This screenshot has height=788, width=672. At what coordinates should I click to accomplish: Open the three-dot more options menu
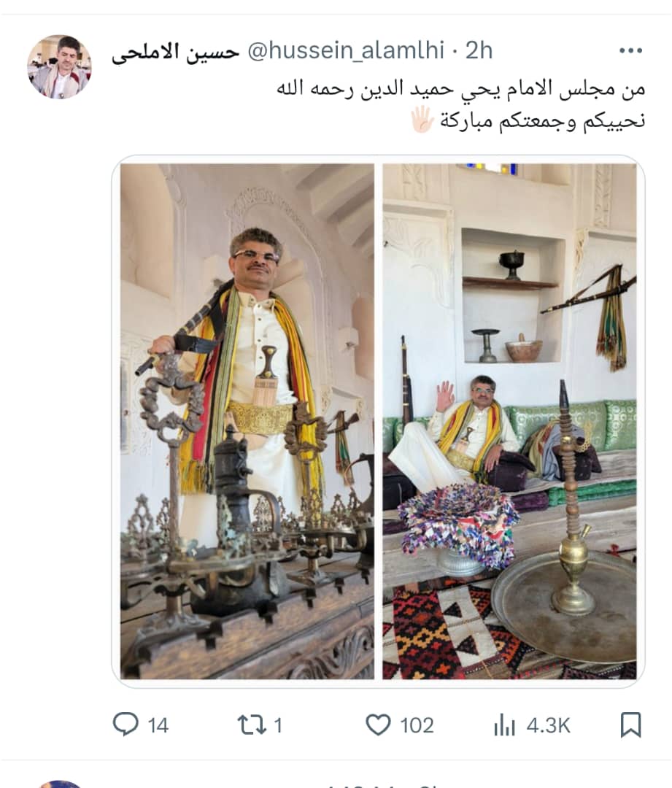(x=631, y=50)
